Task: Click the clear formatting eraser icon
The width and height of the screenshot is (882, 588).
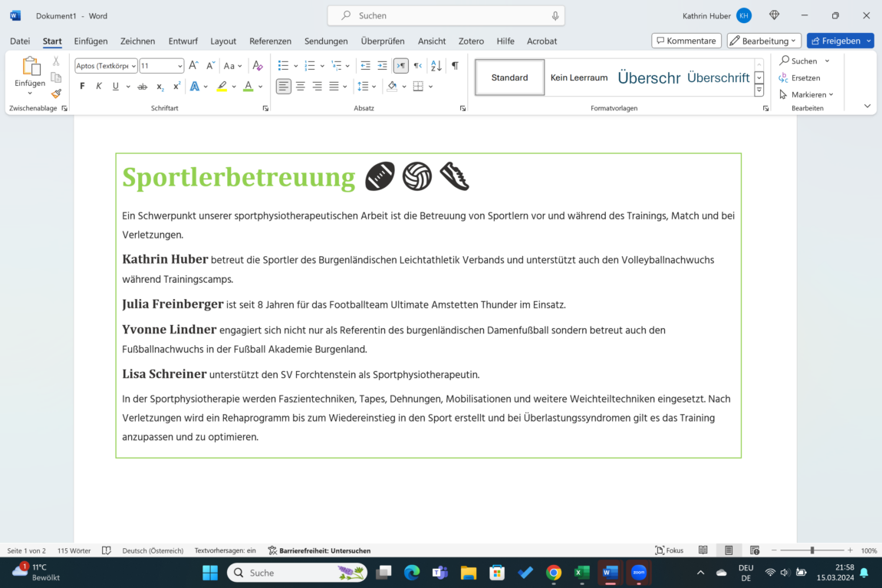Action: click(258, 66)
